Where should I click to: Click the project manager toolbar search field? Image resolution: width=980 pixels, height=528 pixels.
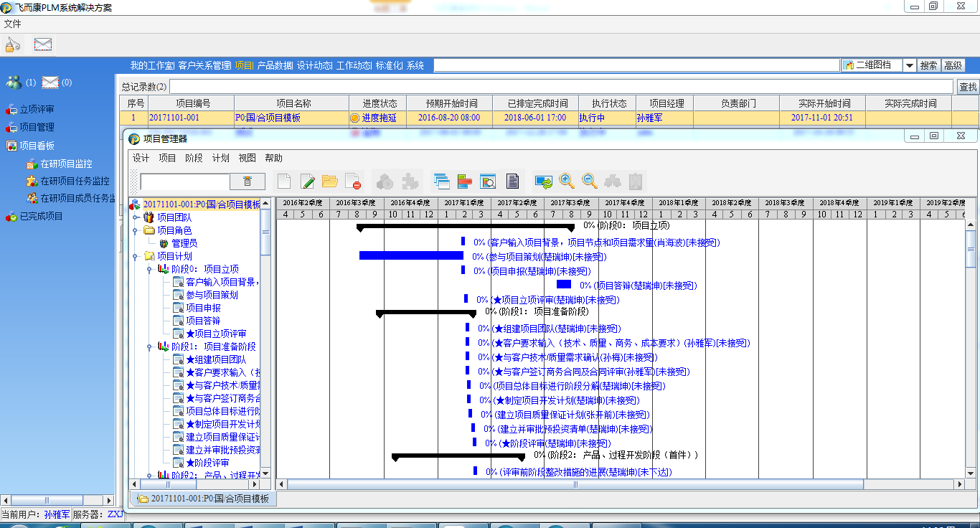click(184, 181)
